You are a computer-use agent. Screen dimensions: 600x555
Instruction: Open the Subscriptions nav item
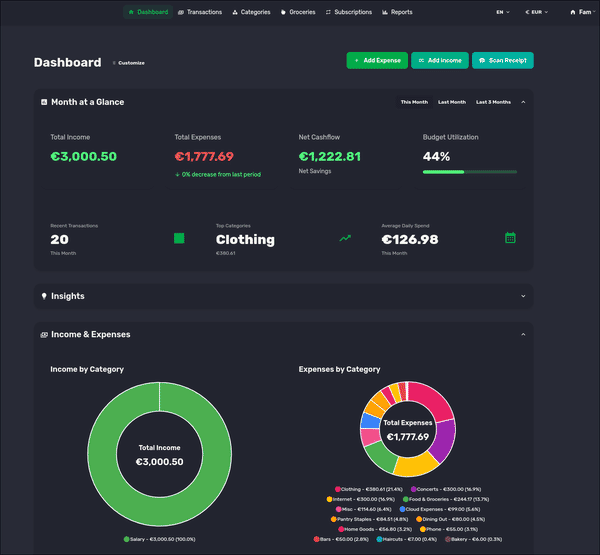[x=349, y=12]
